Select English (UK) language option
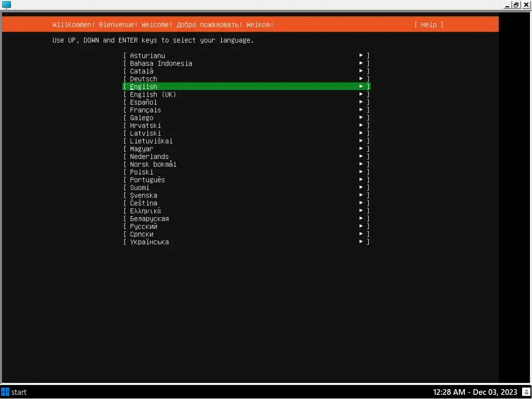532x399 pixels. tap(246, 95)
